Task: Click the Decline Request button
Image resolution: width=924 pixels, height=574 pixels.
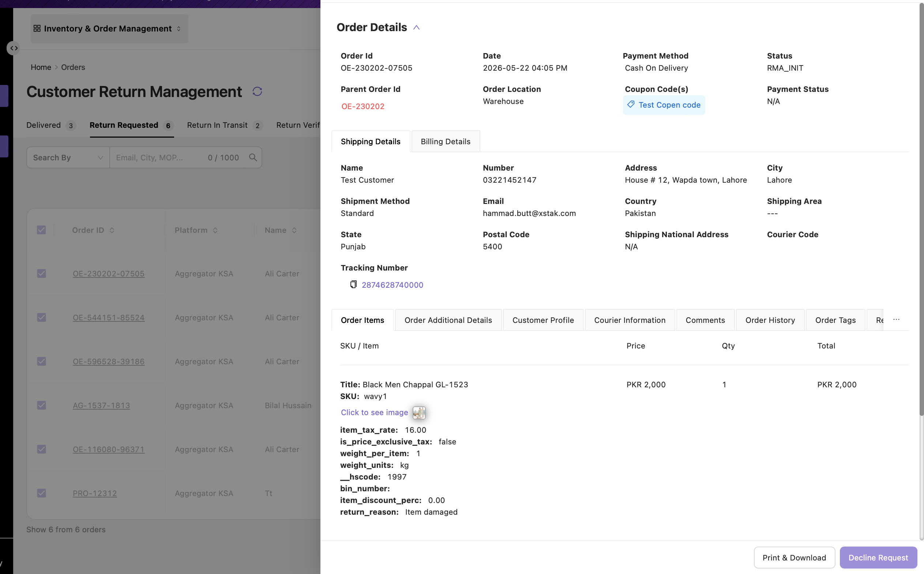Action: tap(878, 557)
